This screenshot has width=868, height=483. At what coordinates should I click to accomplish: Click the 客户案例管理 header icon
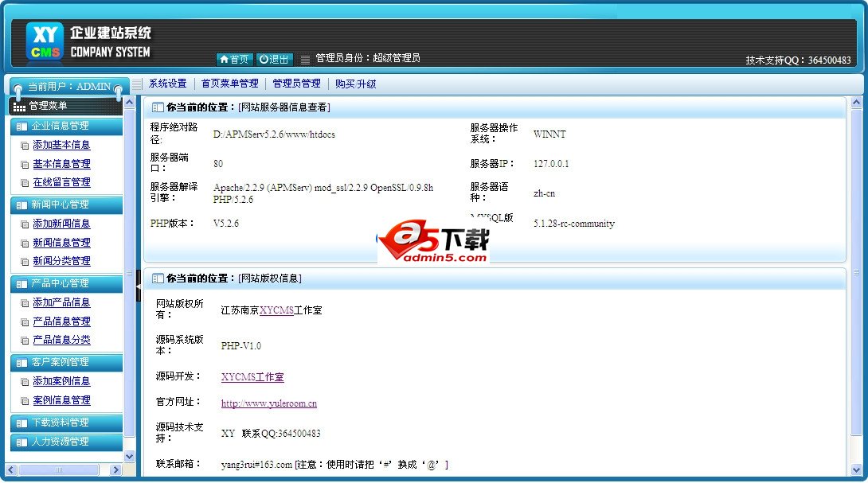pyautogui.click(x=22, y=363)
